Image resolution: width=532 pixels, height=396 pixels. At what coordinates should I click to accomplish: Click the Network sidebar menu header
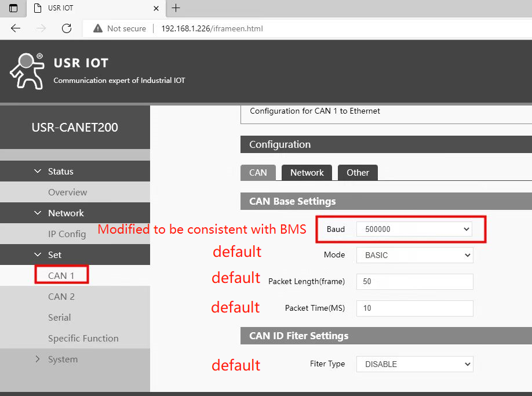(75, 213)
